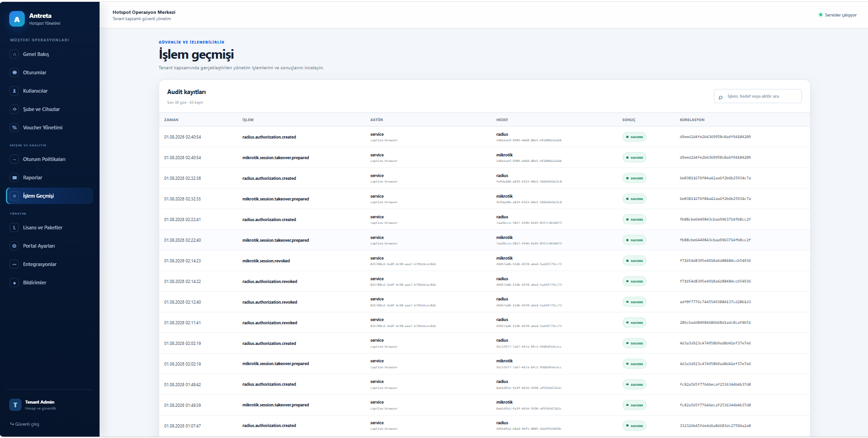
Task: Click the Portal Ayarları gear icon
Action: [15, 246]
